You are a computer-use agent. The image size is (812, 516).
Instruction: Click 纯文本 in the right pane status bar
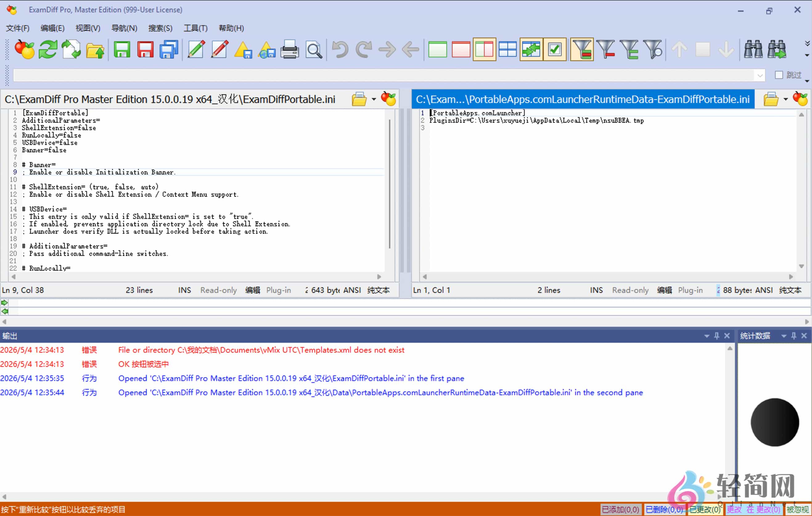pyautogui.click(x=790, y=290)
